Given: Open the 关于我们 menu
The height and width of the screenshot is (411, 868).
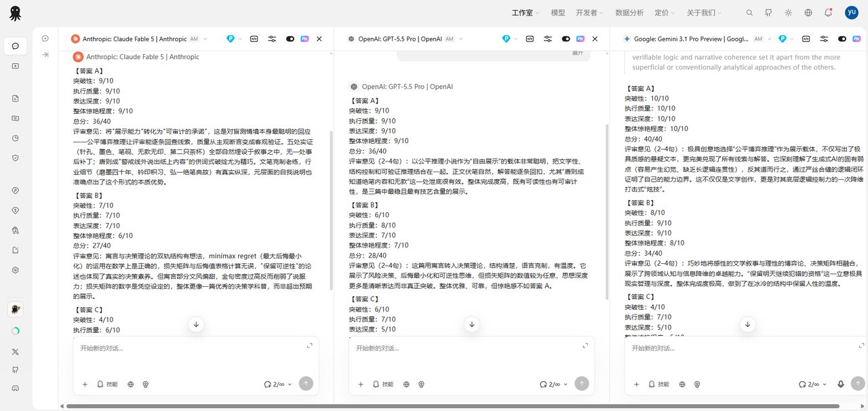Looking at the screenshot, I should [x=705, y=13].
